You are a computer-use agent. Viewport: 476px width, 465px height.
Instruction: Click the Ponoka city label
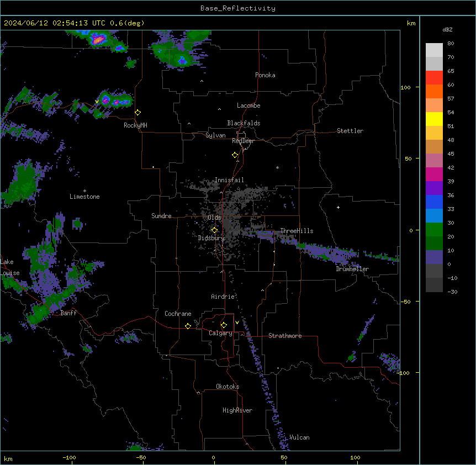click(265, 75)
